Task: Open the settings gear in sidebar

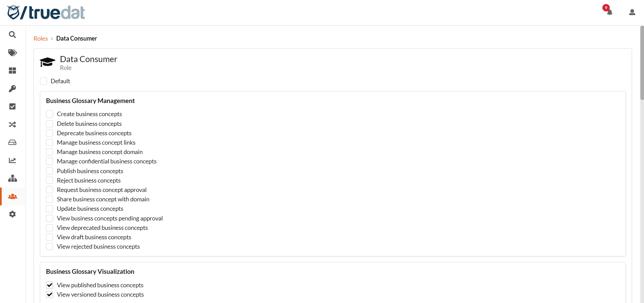Action: pos(12,214)
